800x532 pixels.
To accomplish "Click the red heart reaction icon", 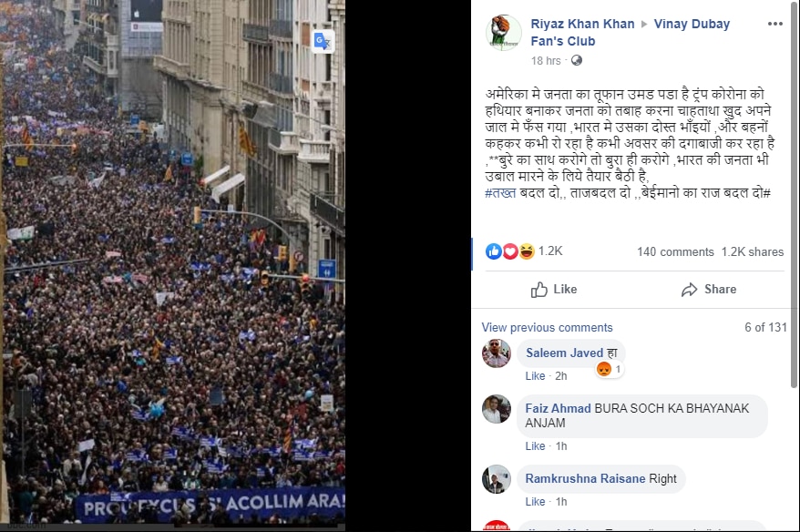I will pos(510,251).
